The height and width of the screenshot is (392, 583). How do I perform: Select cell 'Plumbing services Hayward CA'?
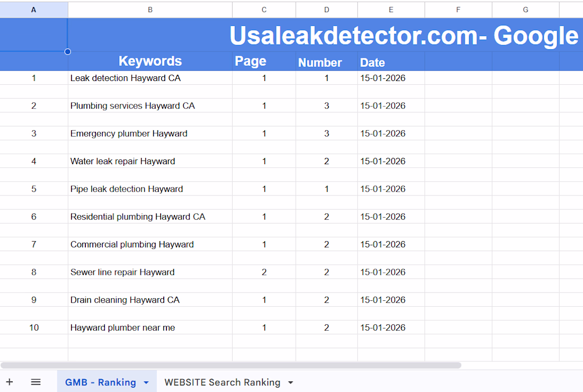point(150,105)
